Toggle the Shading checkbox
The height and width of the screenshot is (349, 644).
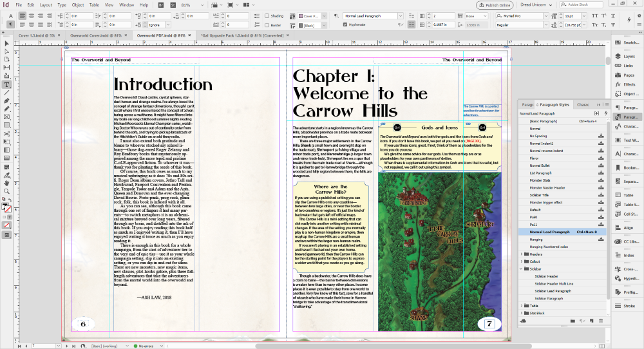pos(267,16)
